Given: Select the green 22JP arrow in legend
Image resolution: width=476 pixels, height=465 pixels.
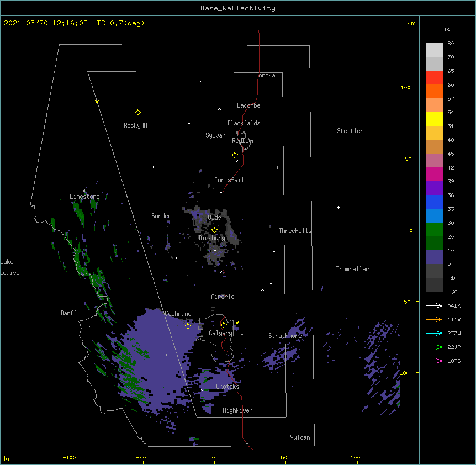Looking at the screenshot, I should [434, 347].
